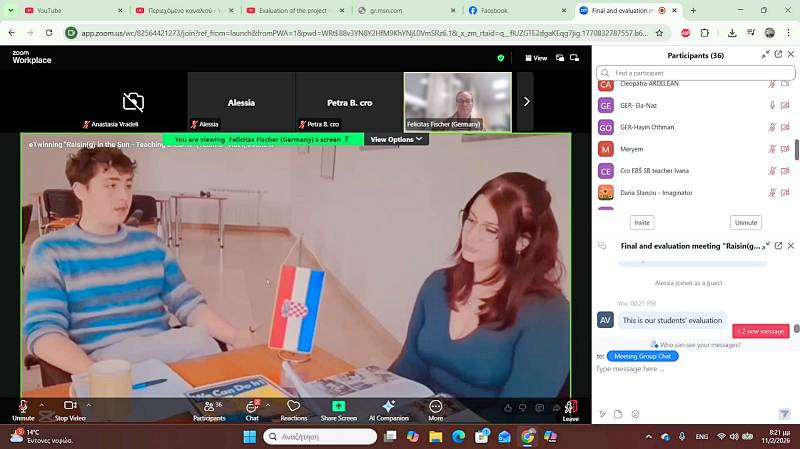Click the 2 new message notification
Image resolution: width=800 pixels, height=449 pixels.
pyautogui.click(x=761, y=331)
